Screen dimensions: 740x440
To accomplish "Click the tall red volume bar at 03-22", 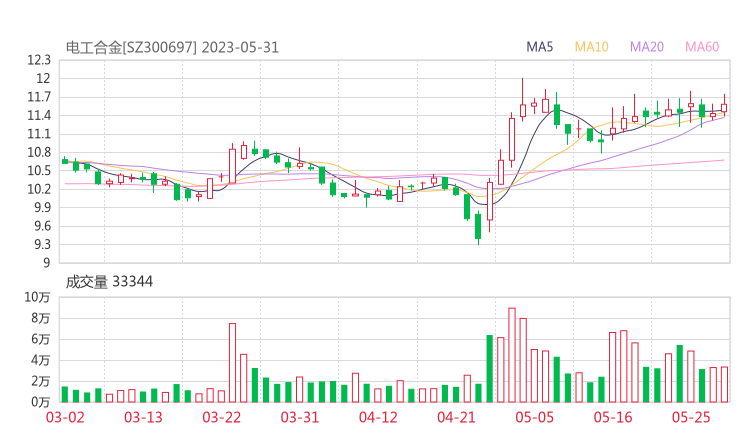I will tap(232, 363).
